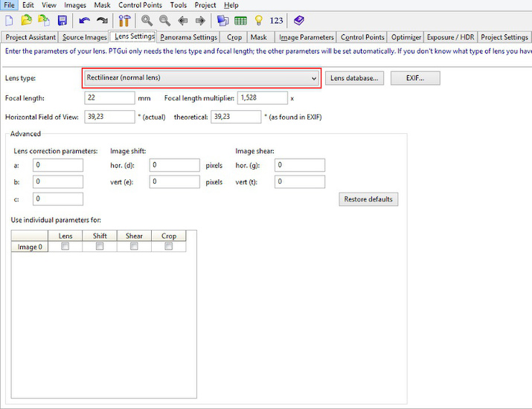
Task: Switch to the Panorama Settings tab
Action: click(x=189, y=37)
